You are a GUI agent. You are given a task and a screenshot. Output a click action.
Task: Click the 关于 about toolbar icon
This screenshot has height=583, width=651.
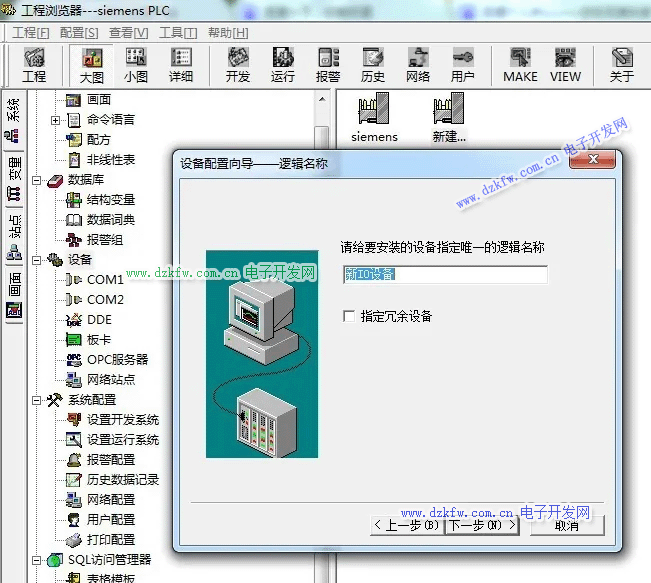[622, 66]
